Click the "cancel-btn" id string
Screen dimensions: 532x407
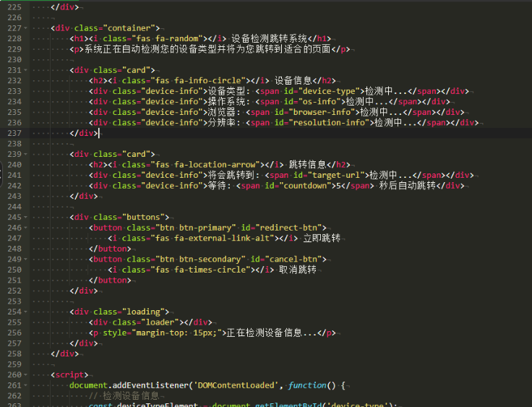coord(293,260)
